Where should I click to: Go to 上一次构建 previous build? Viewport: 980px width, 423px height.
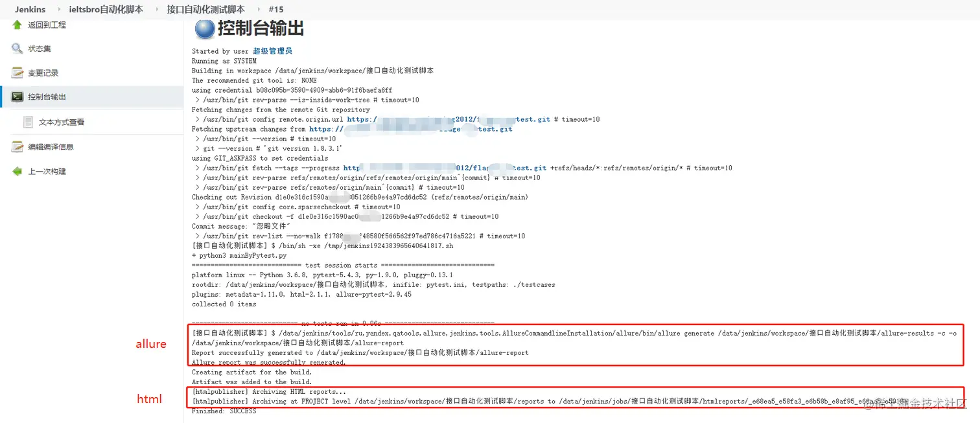(47, 171)
